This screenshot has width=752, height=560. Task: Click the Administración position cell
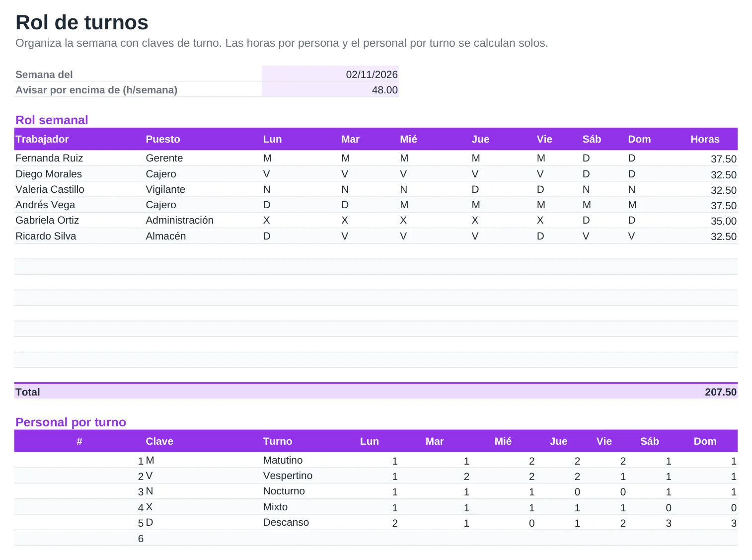[x=180, y=220]
